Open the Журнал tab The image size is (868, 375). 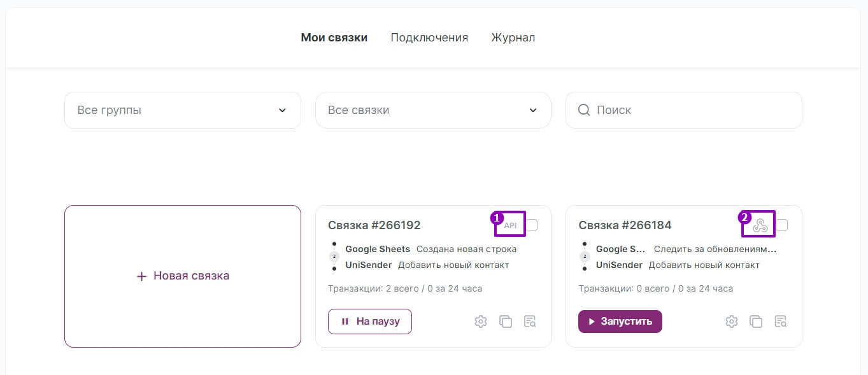click(513, 38)
